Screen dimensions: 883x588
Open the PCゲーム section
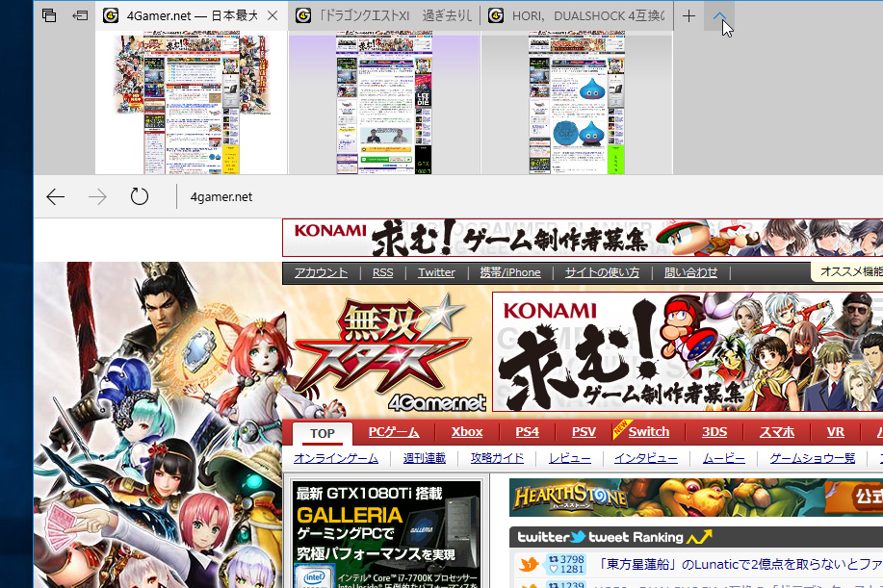coord(394,432)
